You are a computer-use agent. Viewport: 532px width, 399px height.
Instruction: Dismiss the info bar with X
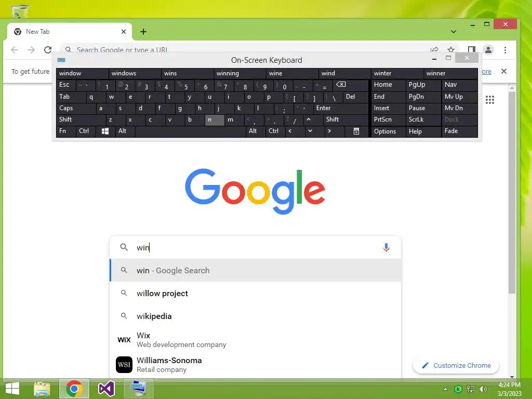(x=504, y=71)
